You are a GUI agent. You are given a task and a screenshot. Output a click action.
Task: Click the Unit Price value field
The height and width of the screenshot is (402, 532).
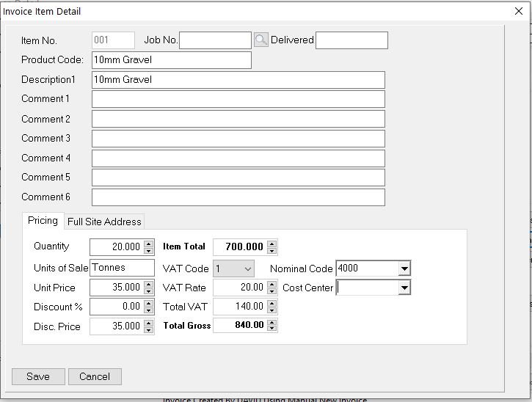click(117, 288)
